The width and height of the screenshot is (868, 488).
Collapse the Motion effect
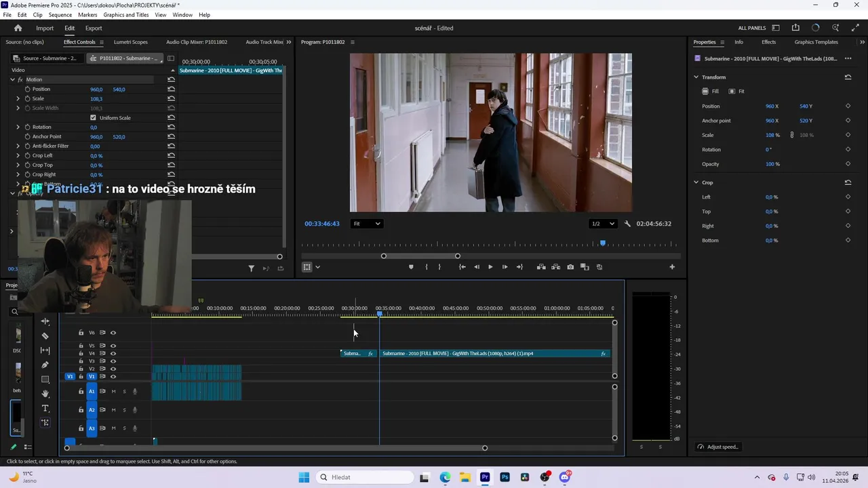(12, 79)
